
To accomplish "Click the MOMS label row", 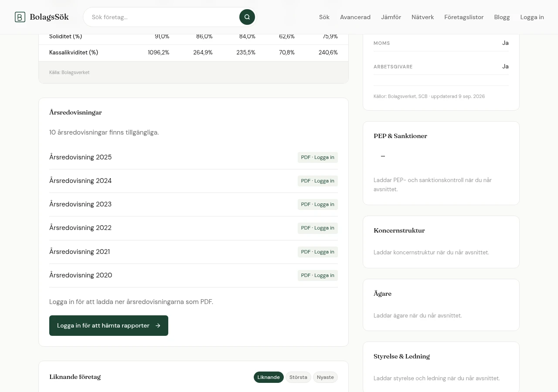I will pyautogui.click(x=441, y=43).
